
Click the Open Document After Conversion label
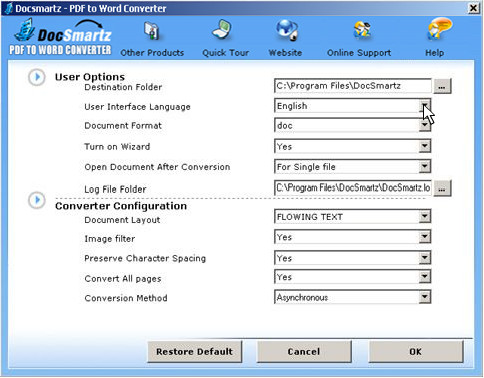click(x=157, y=167)
